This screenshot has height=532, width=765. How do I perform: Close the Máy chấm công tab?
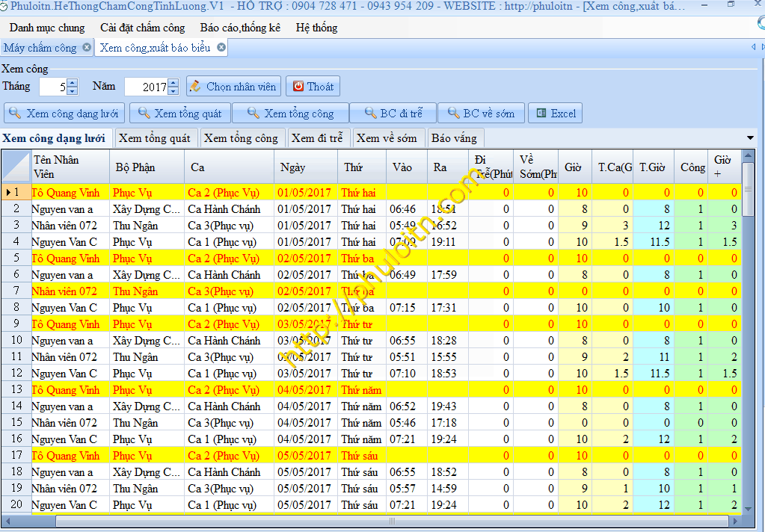86,47
